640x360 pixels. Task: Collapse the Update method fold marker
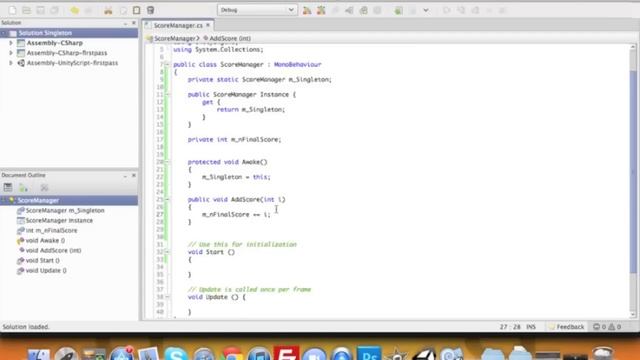(x=167, y=297)
